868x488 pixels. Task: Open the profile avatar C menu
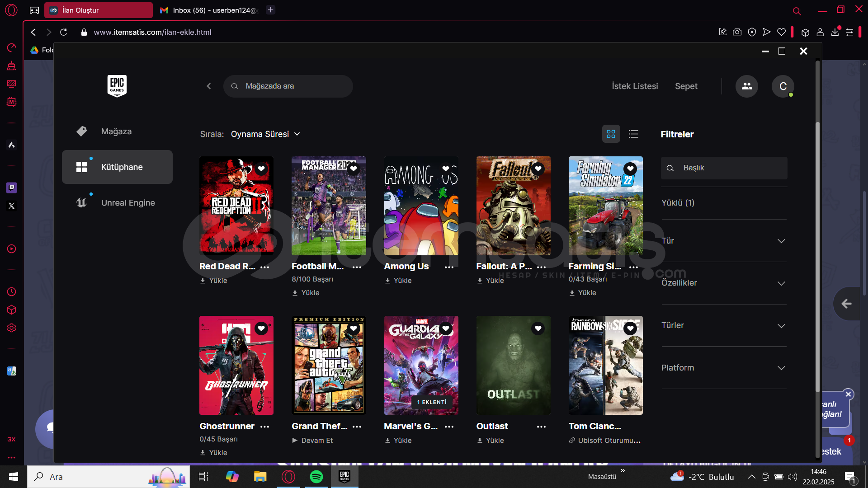coord(783,86)
